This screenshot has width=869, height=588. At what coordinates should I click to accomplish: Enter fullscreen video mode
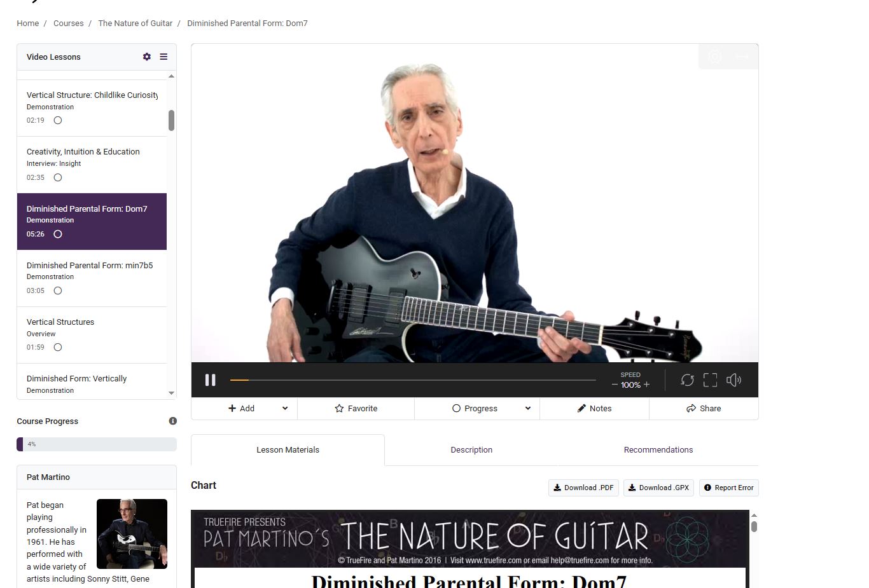click(710, 380)
